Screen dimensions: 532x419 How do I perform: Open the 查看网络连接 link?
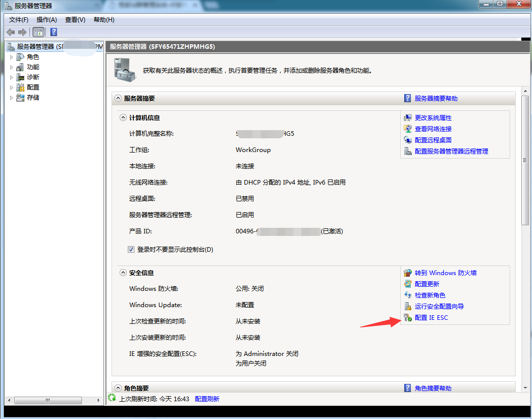(x=433, y=129)
